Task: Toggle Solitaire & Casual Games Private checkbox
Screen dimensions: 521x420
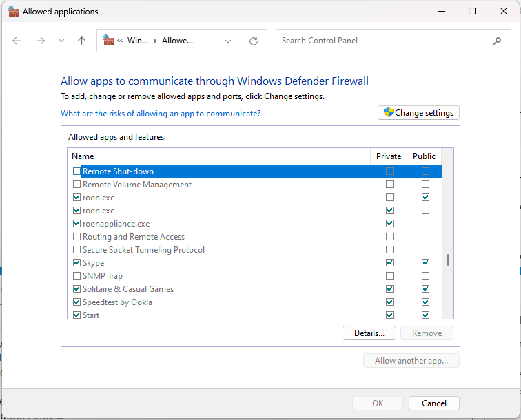Action: tap(390, 289)
